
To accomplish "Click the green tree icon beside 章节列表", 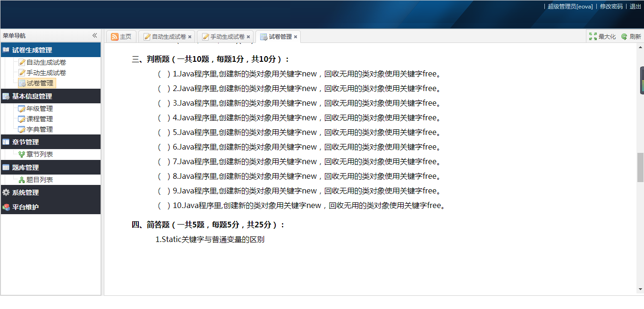I will click(x=21, y=154).
